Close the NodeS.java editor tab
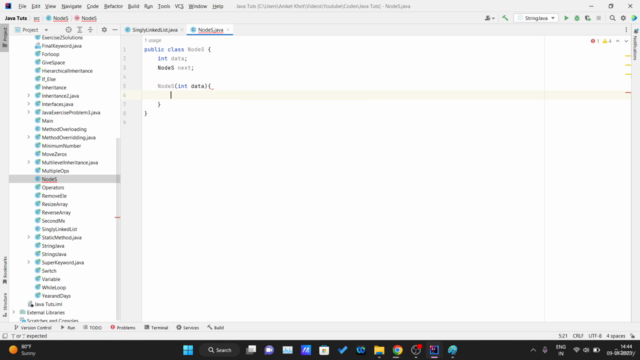Viewport: 640px width, 360px height. coord(228,30)
